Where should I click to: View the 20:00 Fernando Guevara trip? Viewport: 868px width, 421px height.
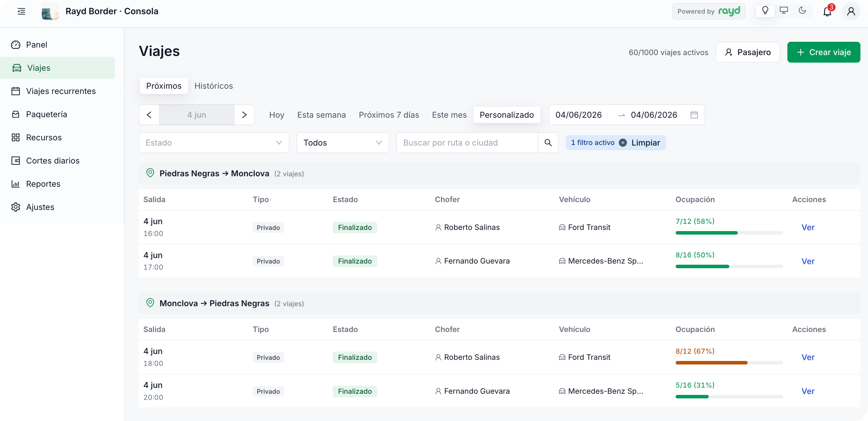pos(808,391)
